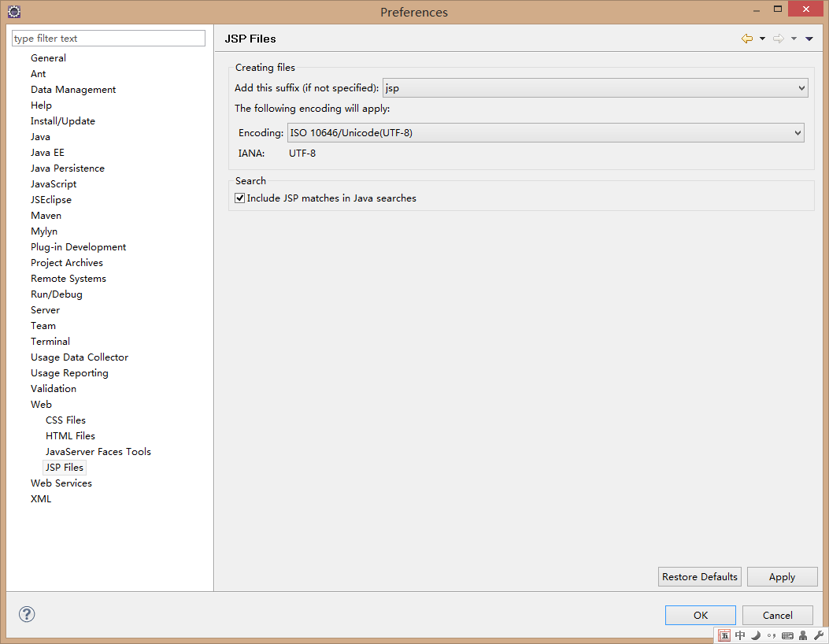Select HTML Files in the preferences tree

(70, 435)
